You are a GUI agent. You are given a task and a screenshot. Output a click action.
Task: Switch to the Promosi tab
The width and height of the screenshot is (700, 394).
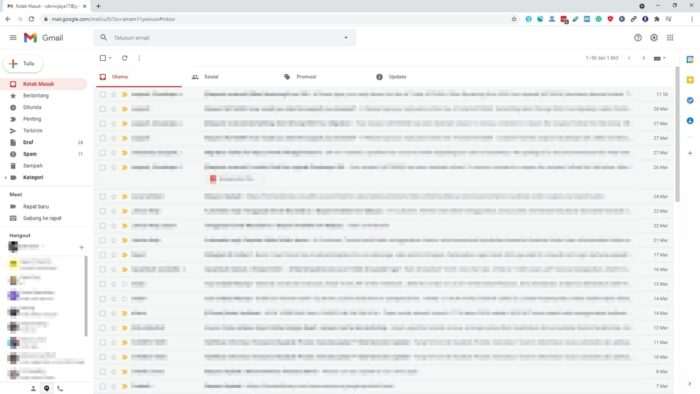click(x=306, y=77)
